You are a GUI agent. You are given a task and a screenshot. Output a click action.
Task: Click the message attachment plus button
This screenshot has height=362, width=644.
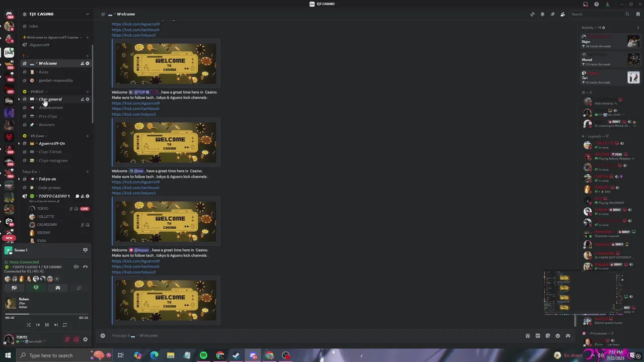[103, 335]
